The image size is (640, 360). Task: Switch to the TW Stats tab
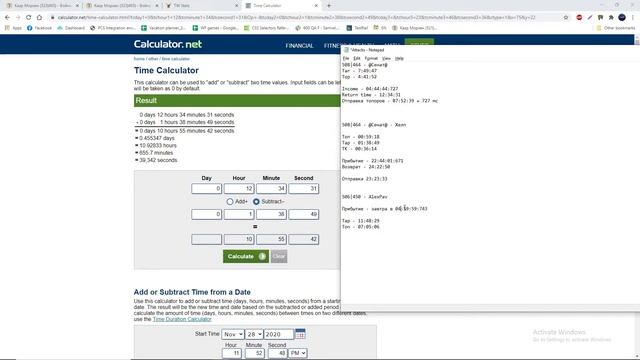click(202, 6)
